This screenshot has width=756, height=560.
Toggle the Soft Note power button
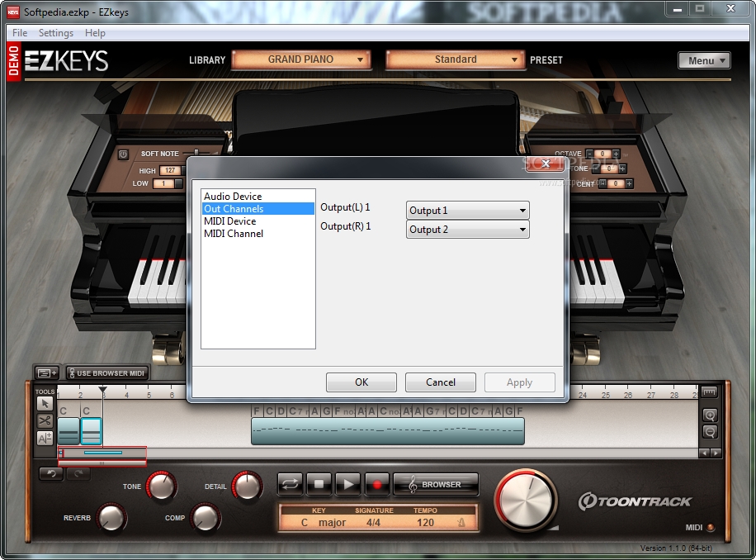tap(124, 154)
